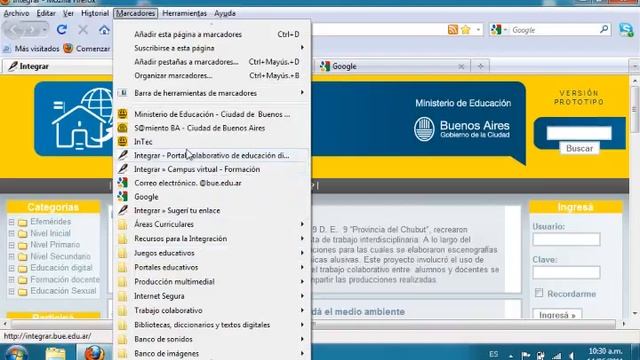Reload the current page
Image resolution: width=640 pixels, height=360 pixels.
(x=62, y=29)
